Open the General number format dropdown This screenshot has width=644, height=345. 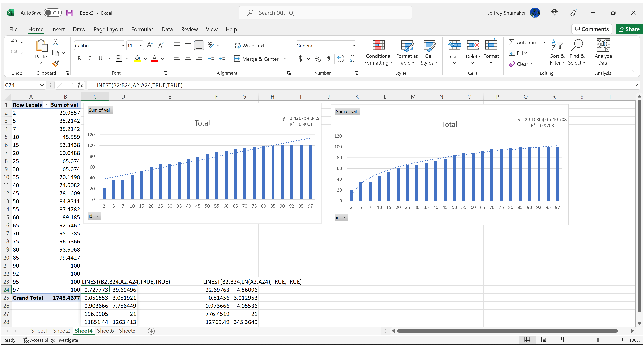coord(353,46)
